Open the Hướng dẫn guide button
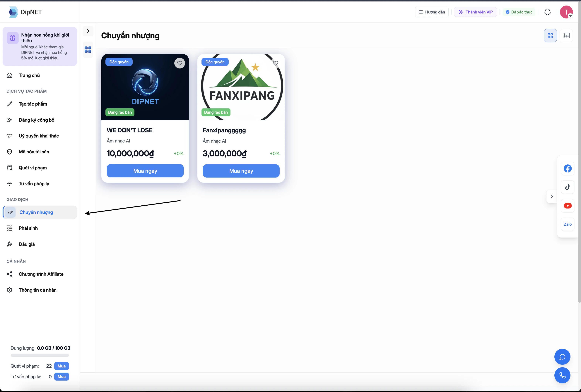 coord(432,12)
